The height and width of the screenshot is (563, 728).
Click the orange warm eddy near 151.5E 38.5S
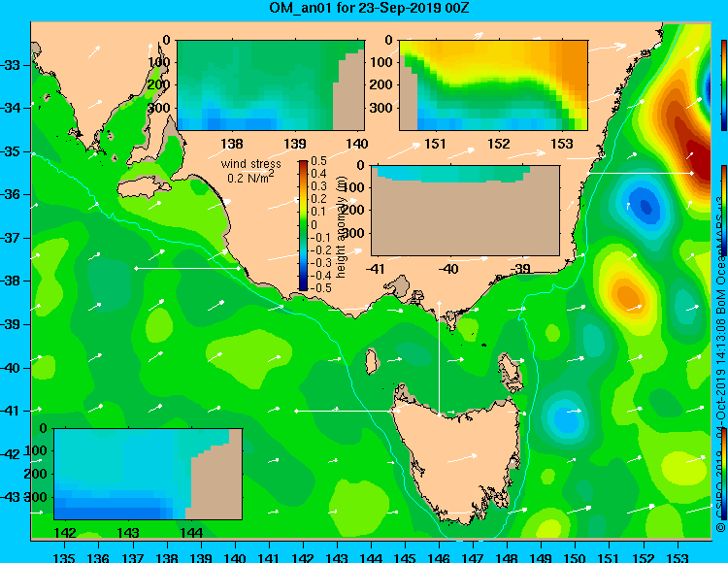[627, 294]
